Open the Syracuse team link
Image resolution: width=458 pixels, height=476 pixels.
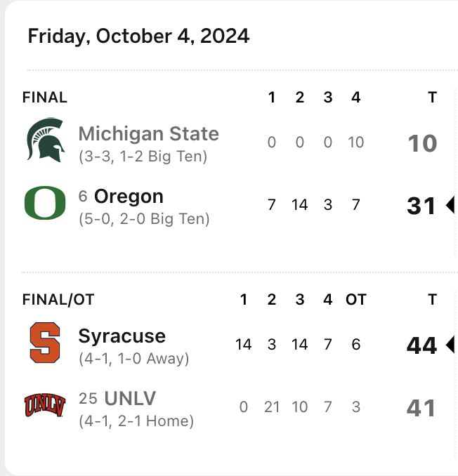(x=122, y=336)
